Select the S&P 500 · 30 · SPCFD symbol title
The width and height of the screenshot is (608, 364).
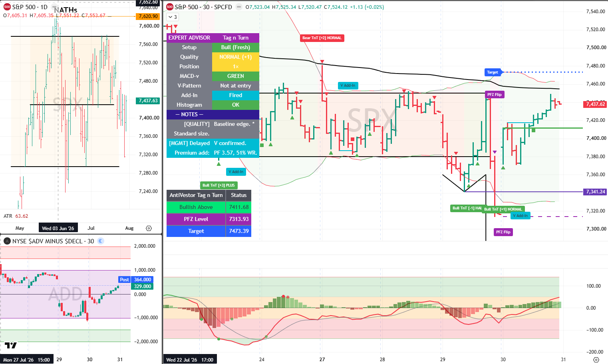(x=203, y=7)
